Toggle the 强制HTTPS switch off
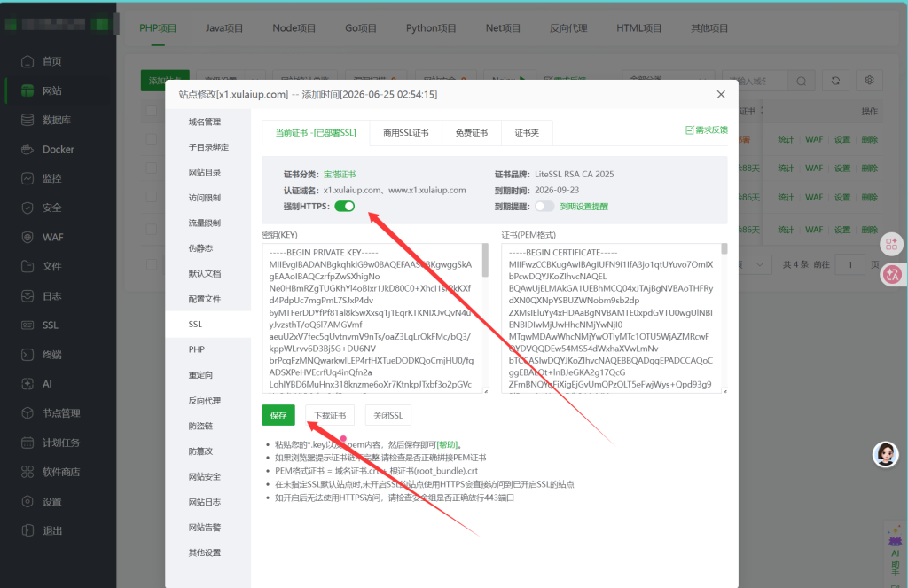 345,207
